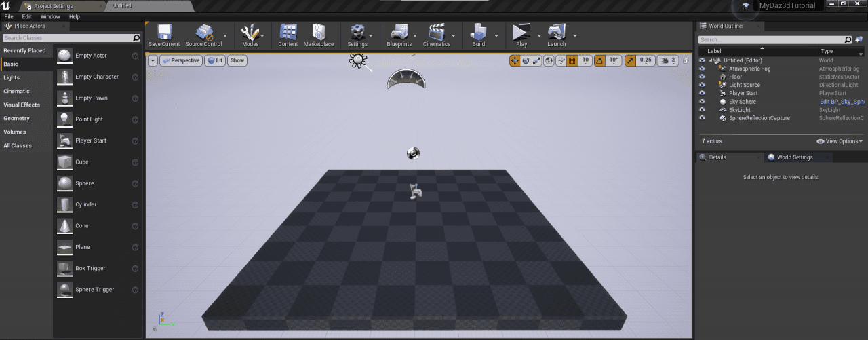The width and height of the screenshot is (868, 340).
Task: Select the scale gizmo mode icon
Action: point(537,60)
